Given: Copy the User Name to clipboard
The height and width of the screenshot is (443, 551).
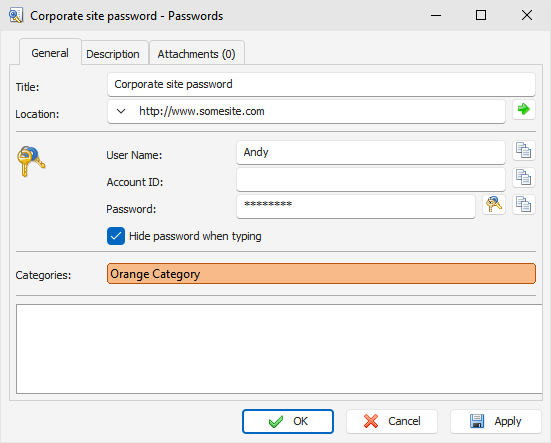Looking at the screenshot, I should click(524, 151).
